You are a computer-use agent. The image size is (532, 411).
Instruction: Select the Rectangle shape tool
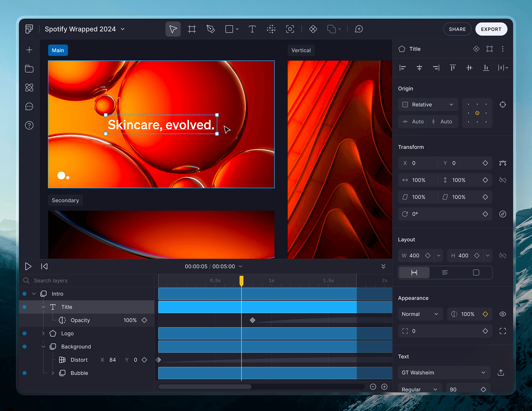229,29
